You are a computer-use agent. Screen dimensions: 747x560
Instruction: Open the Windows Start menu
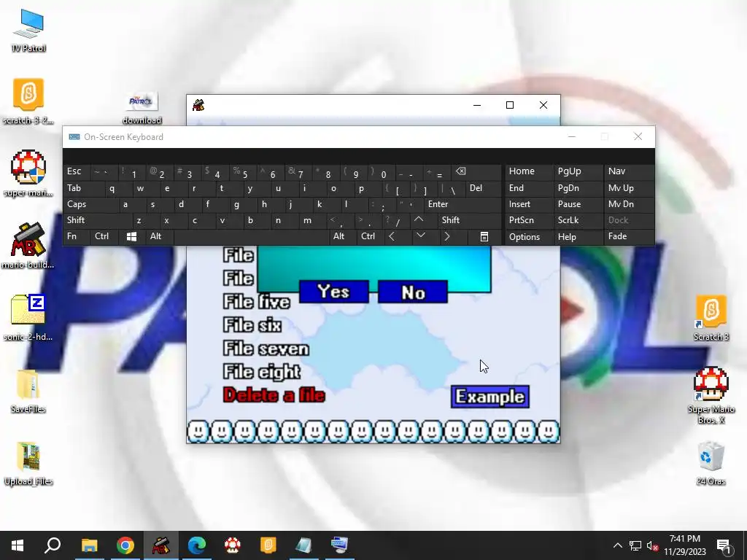pos(18,545)
